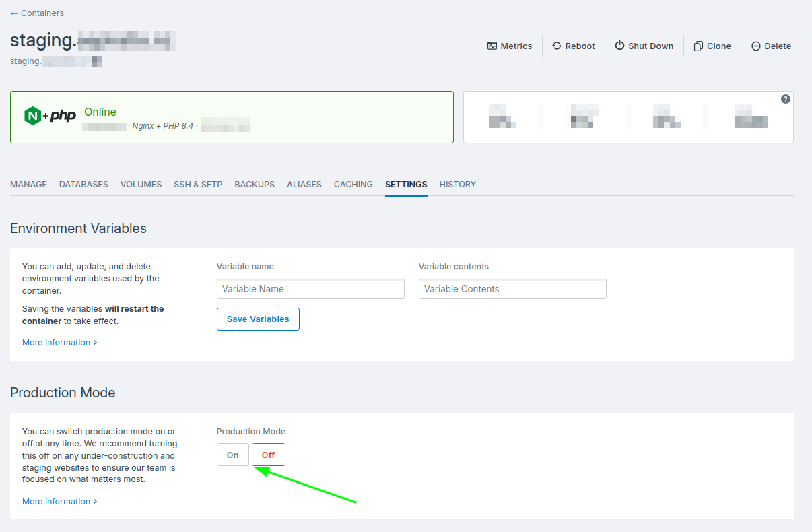
Task: Open the Caching tab
Action: pyautogui.click(x=353, y=185)
